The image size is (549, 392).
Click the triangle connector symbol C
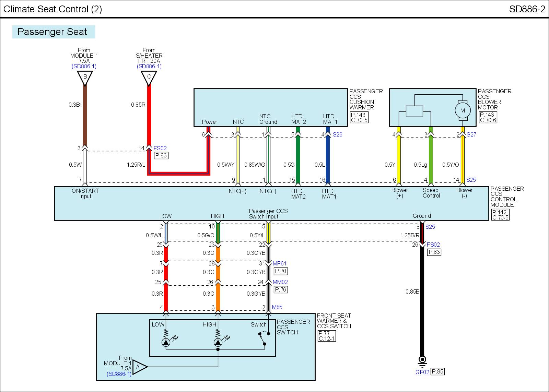149,78
